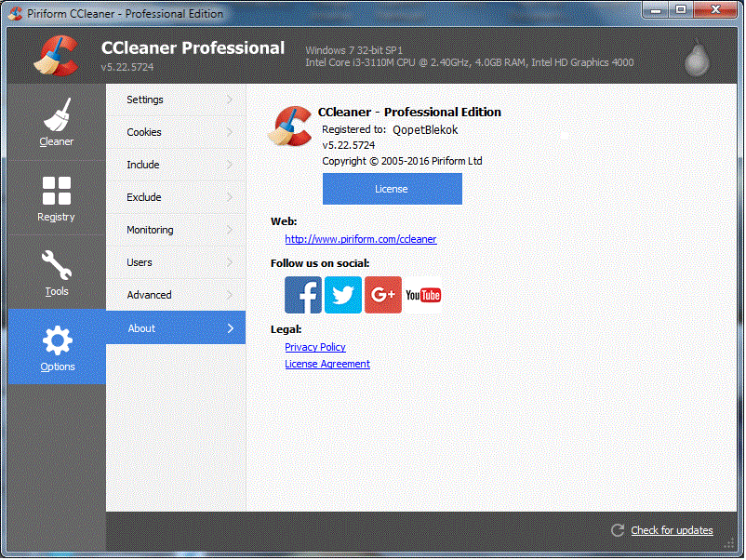Click Check for updates link

click(x=672, y=530)
